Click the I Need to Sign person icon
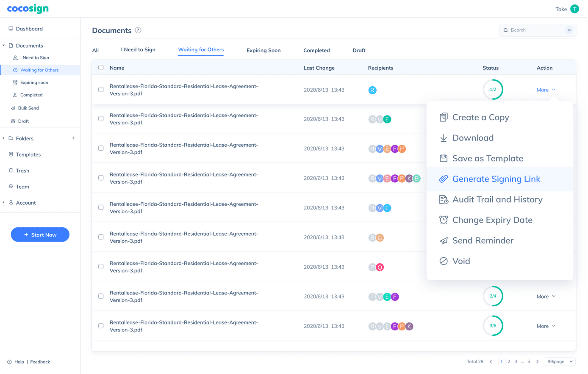Viewport: 588px width, 374px height. [x=15, y=58]
